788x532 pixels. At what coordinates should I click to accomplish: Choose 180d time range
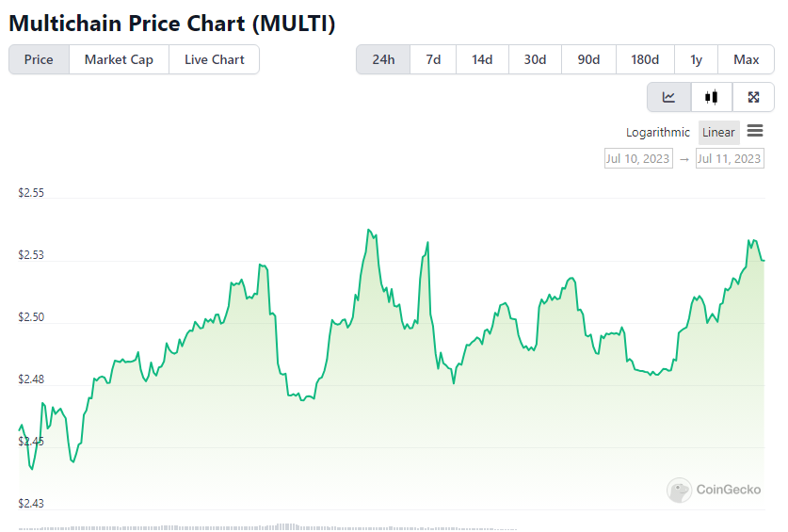click(x=645, y=59)
